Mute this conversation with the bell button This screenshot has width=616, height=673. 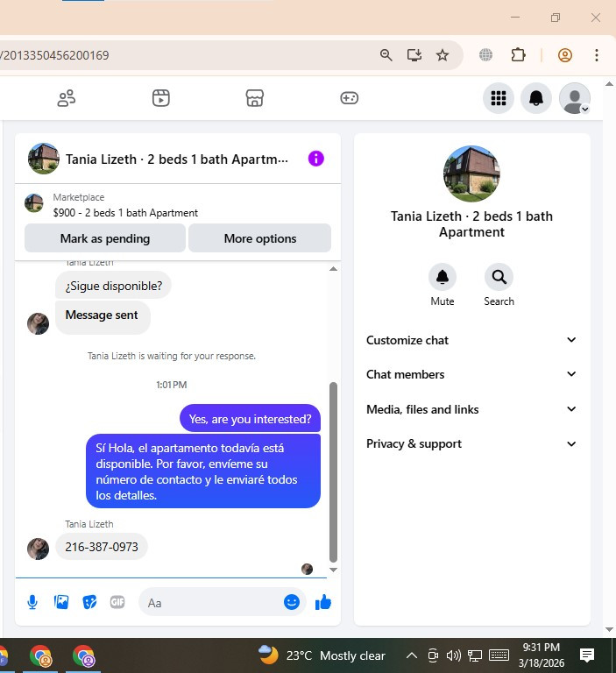(x=443, y=277)
